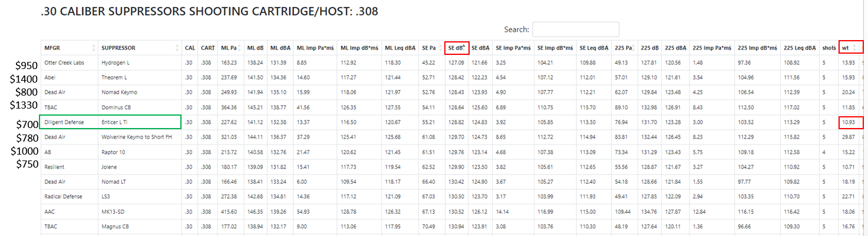Sort by the ML dBA column header

[x=280, y=48]
